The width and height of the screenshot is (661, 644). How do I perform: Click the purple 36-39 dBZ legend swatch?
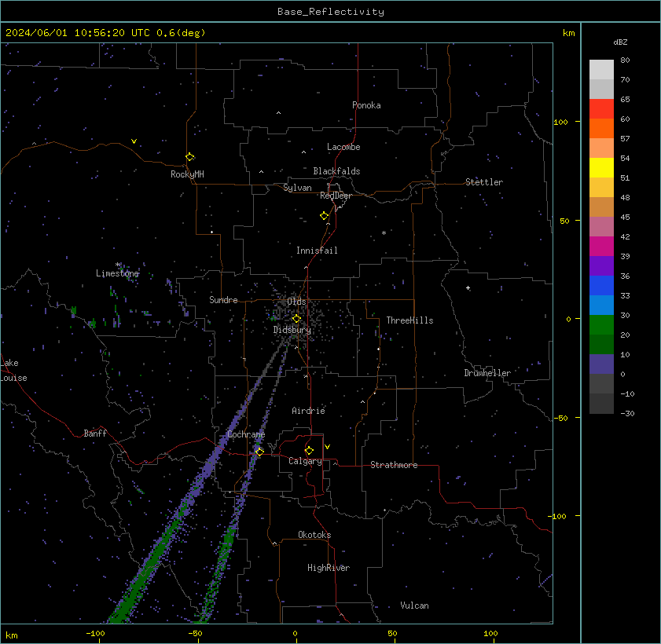point(601,266)
